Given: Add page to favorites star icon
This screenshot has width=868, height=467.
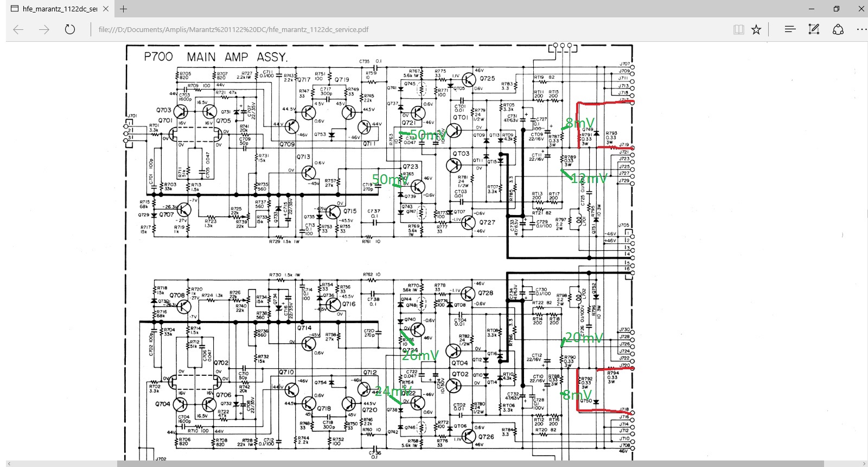Looking at the screenshot, I should click(756, 29).
